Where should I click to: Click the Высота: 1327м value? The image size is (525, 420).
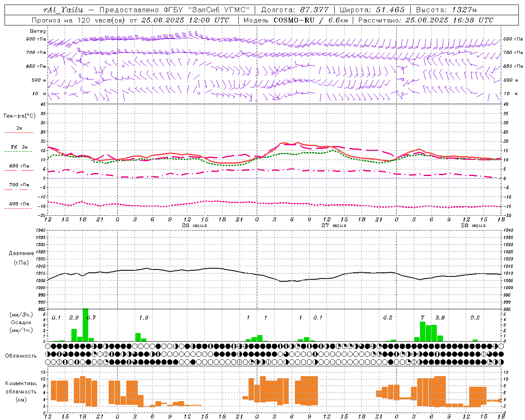click(446, 10)
